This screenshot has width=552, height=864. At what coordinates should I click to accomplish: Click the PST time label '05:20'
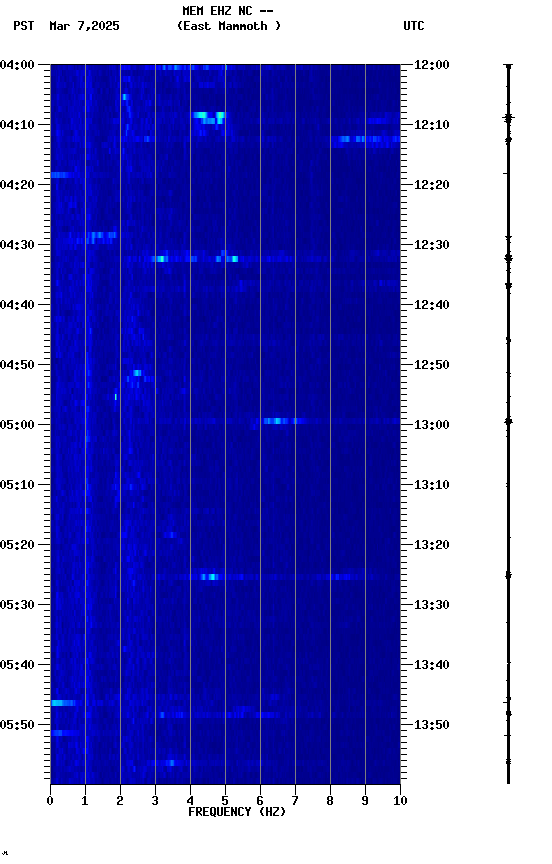pyautogui.click(x=17, y=545)
